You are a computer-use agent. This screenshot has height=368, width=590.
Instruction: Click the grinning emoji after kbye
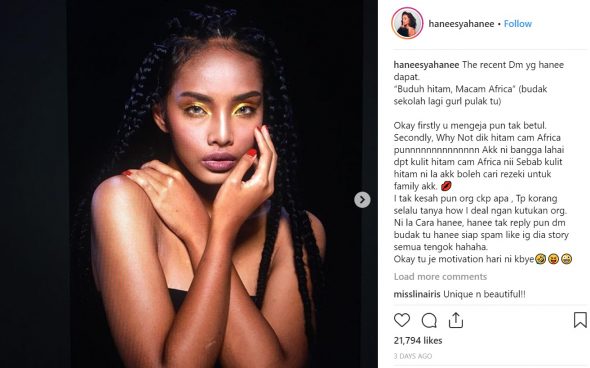tap(567, 259)
